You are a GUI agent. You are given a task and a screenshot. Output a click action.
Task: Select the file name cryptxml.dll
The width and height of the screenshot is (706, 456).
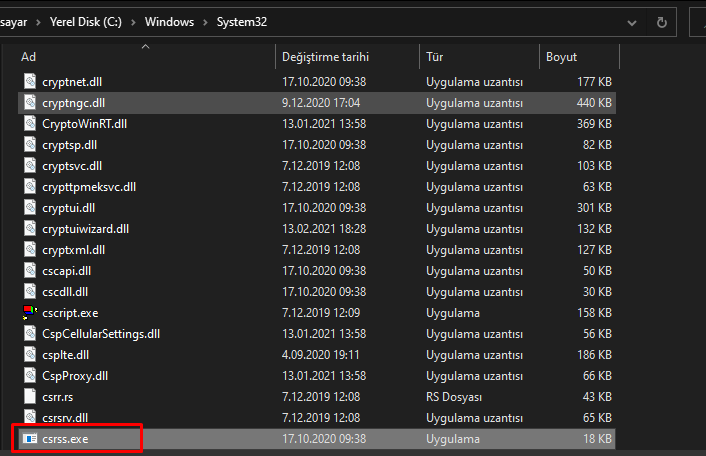coord(73,250)
